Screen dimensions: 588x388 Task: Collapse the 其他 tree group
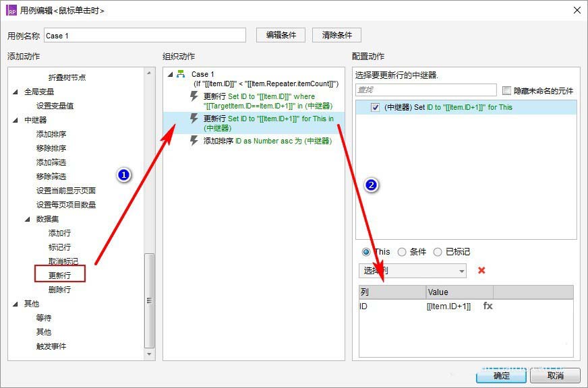coord(16,304)
